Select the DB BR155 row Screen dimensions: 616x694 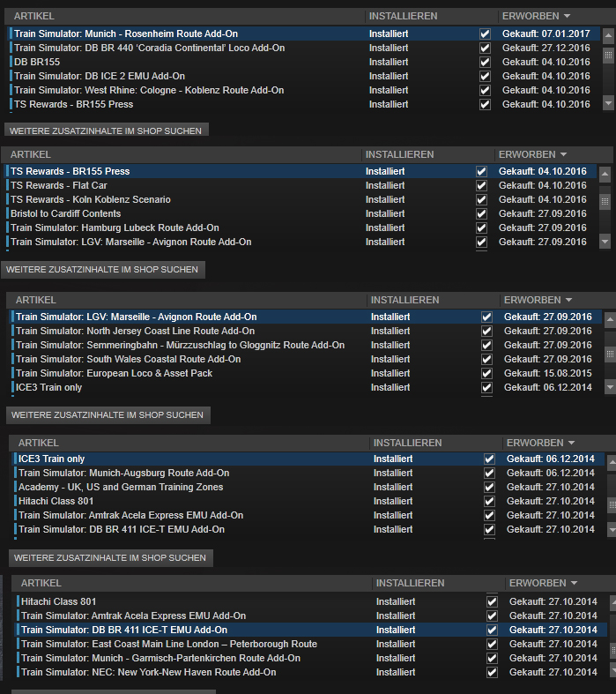click(304, 62)
